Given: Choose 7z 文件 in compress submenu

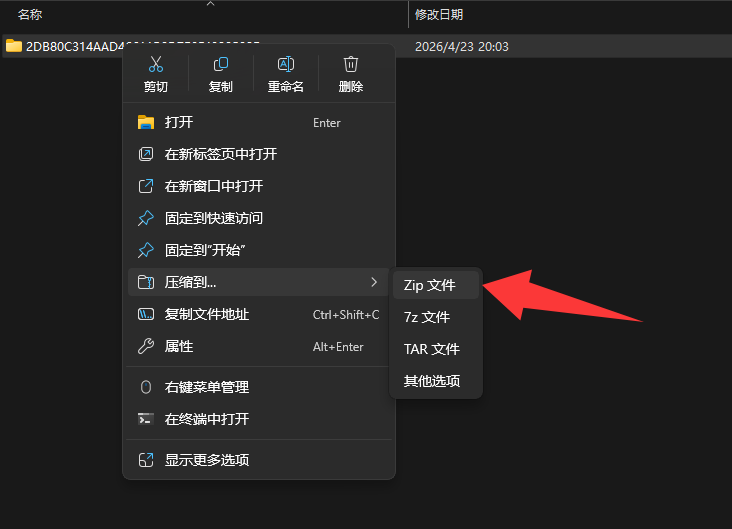Looking at the screenshot, I should click(x=436, y=317).
